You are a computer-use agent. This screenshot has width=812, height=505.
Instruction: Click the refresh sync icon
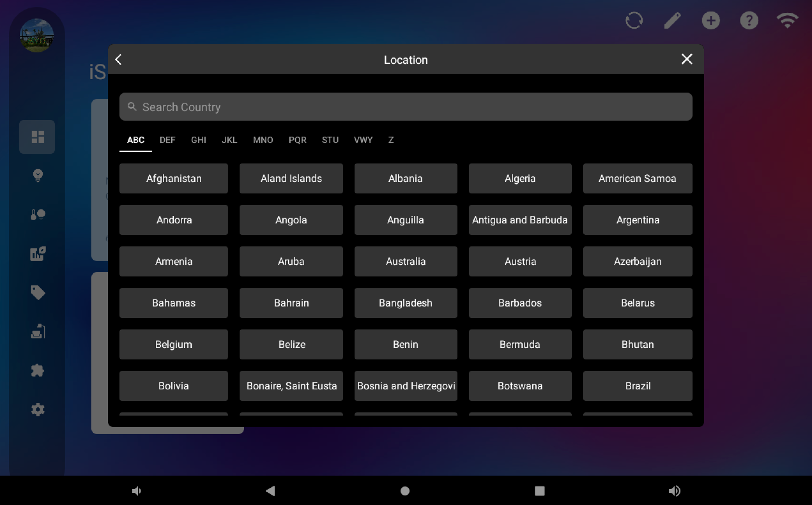click(634, 20)
